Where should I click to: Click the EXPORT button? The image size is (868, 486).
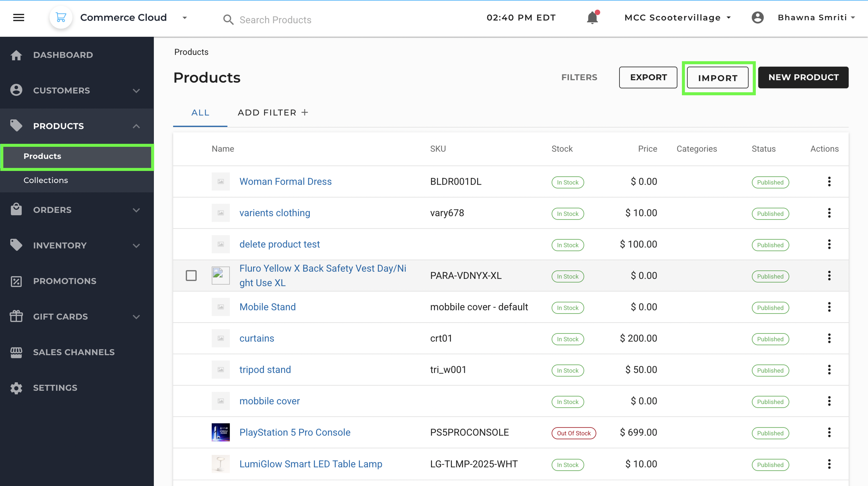pyautogui.click(x=648, y=77)
